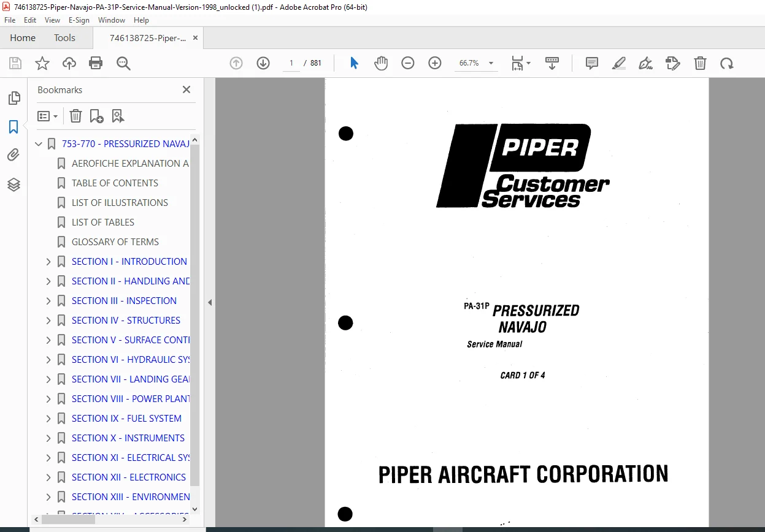The width and height of the screenshot is (765, 532).
Task: Open GLOSSARY OF TERMS bookmark
Action: [x=115, y=242]
